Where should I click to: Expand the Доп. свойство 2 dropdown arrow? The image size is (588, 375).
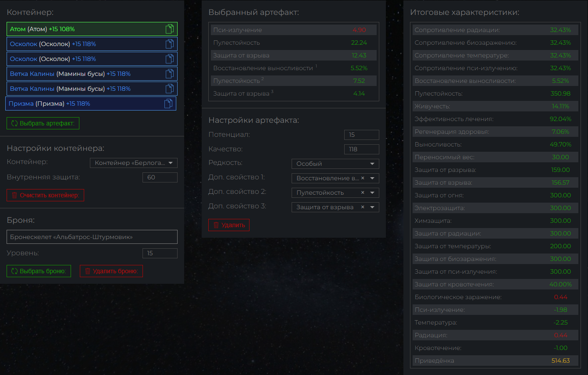[372, 193]
